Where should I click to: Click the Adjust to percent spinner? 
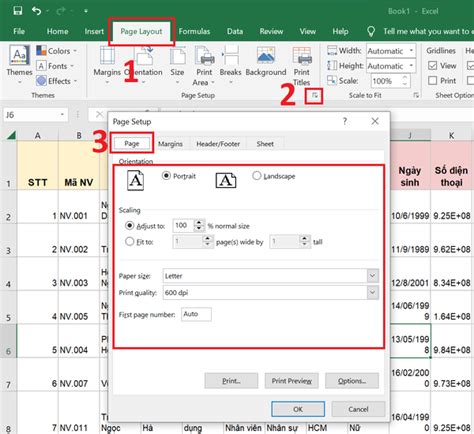199,225
